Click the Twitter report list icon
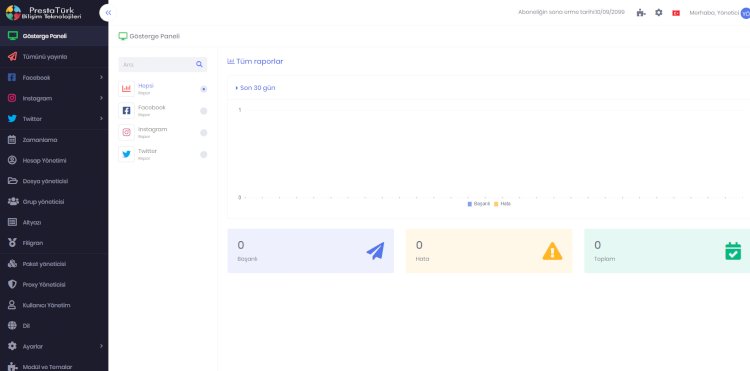 [126, 154]
